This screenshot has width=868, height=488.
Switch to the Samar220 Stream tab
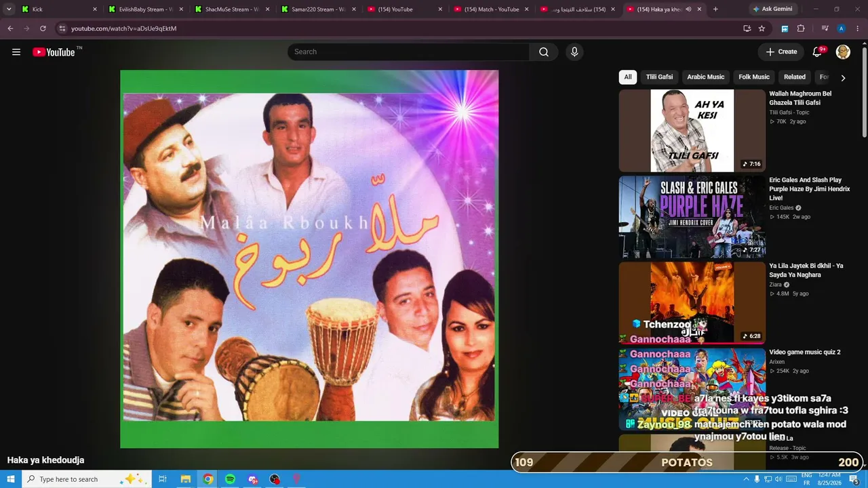(317, 9)
